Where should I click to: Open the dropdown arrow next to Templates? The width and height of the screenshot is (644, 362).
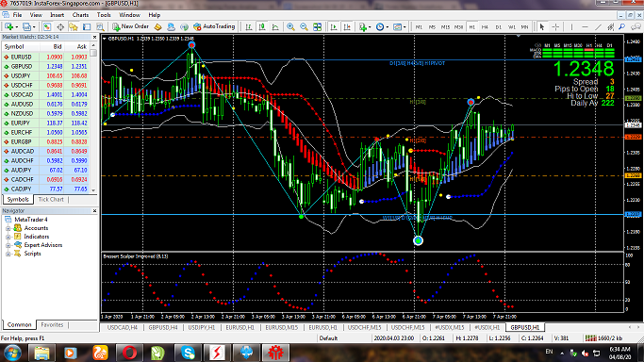405,27
